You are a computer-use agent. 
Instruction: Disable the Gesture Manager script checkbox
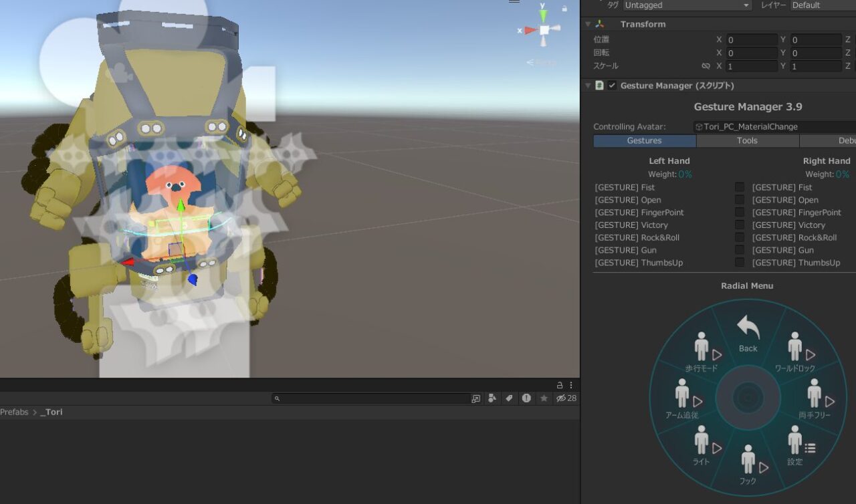(x=612, y=86)
